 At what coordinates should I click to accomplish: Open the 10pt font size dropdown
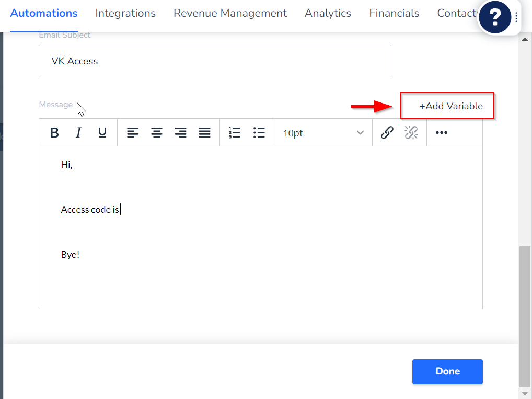pyautogui.click(x=323, y=133)
